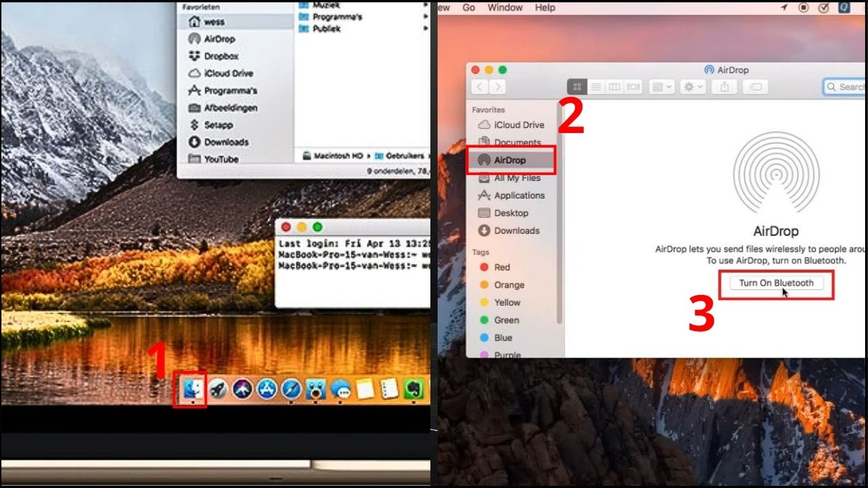Switch Finder to list view
The image size is (868, 488).
click(595, 87)
